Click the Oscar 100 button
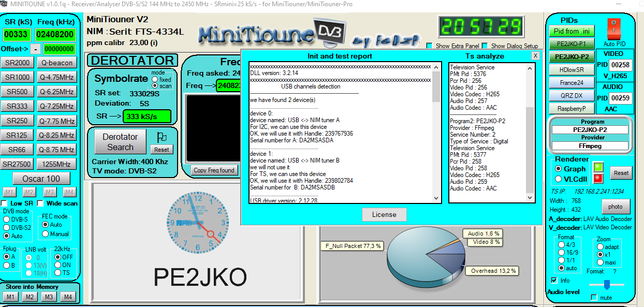This screenshot has width=644, height=307. click(41, 179)
